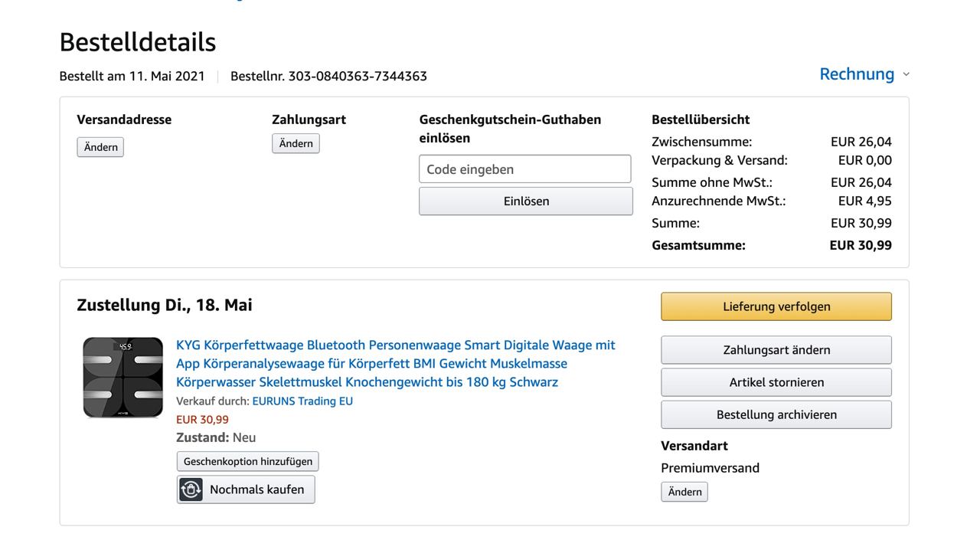The image size is (980, 540).
Task: Open the KYG Körperfettwaage product link
Action: (x=395, y=364)
